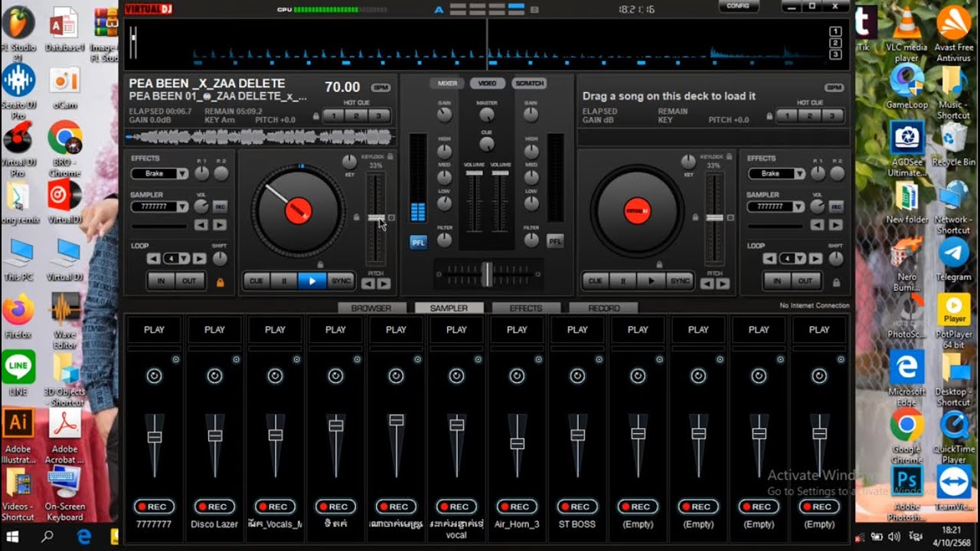Nudge right deck pitch up with right arrow

(723, 284)
